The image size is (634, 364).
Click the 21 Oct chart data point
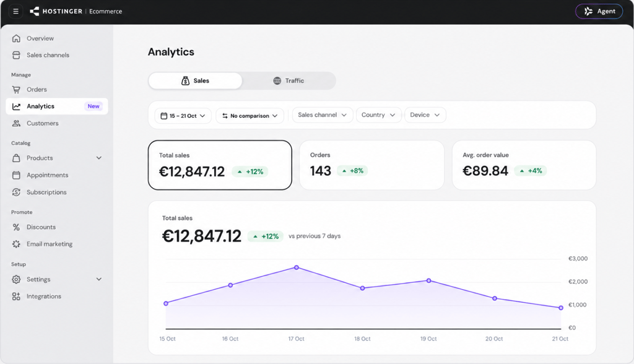(x=561, y=308)
